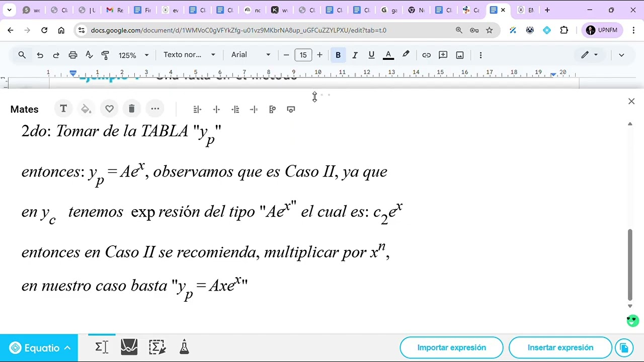Click the Mates panel vertical scrollbar thumb

coord(630,264)
